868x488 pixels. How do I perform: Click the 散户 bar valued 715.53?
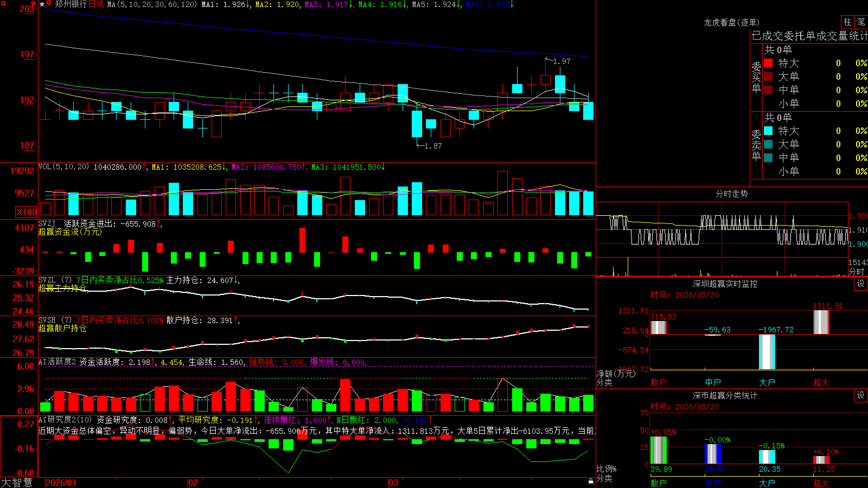658,328
